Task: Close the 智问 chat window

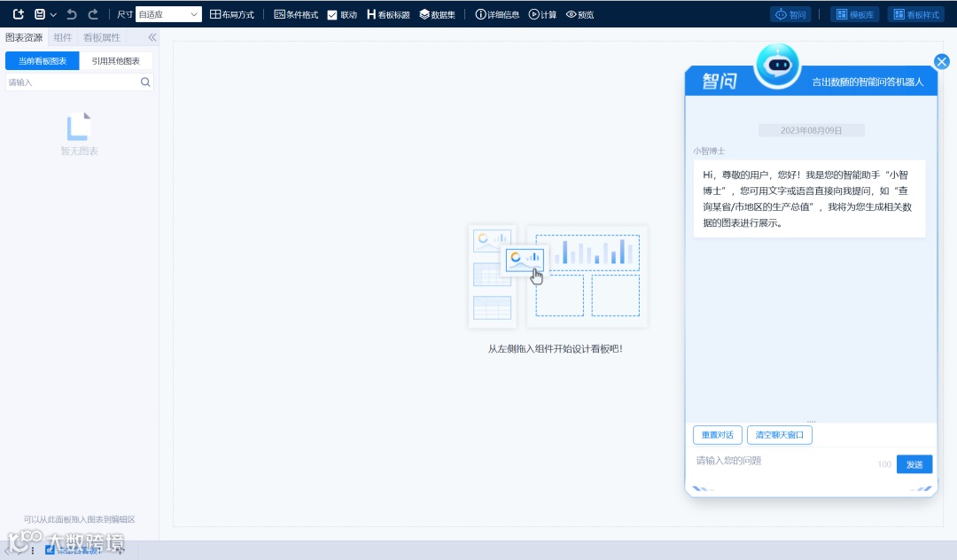Action: pyautogui.click(x=942, y=62)
